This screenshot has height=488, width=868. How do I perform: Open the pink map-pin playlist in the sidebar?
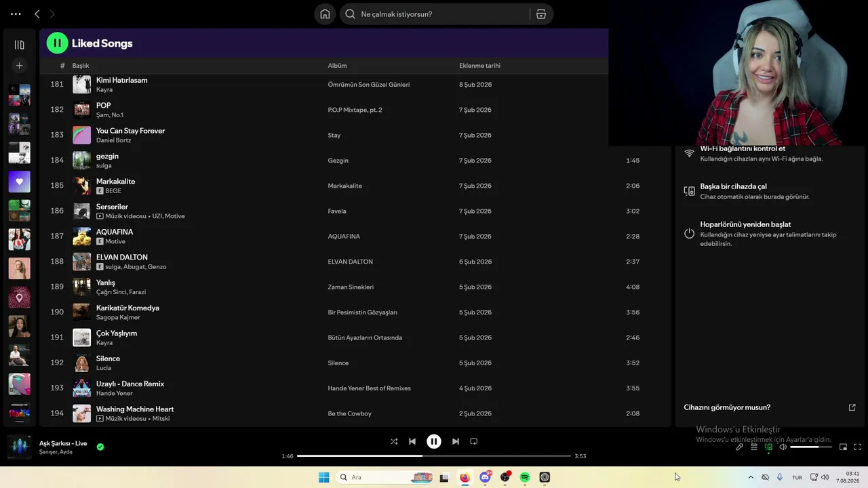[19, 298]
